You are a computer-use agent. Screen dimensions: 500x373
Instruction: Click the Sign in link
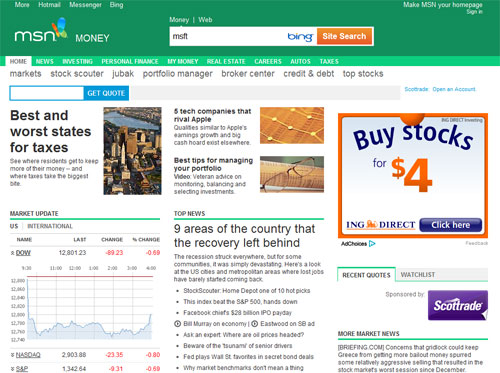(474, 12)
